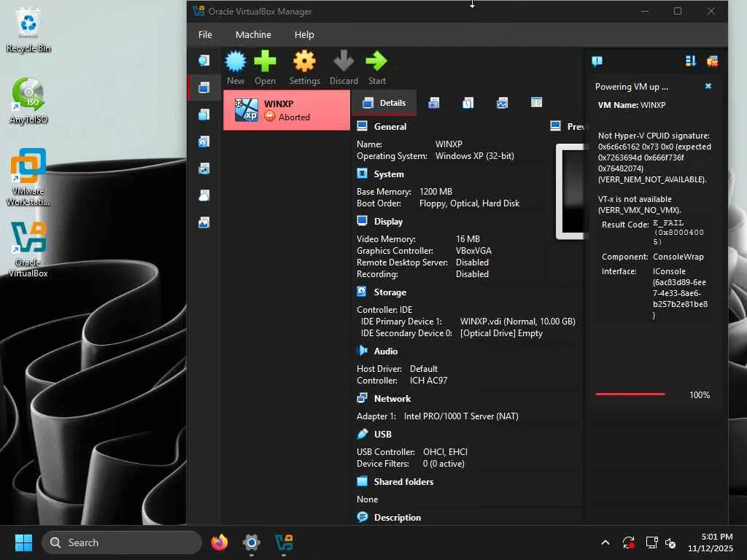Select the VMware Workstation desktop shortcut
The image size is (747, 560).
[x=28, y=176]
